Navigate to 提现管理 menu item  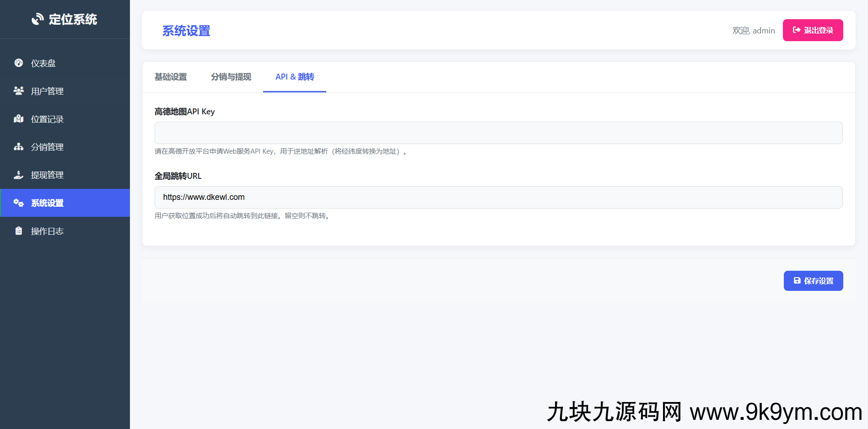click(x=47, y=175)
